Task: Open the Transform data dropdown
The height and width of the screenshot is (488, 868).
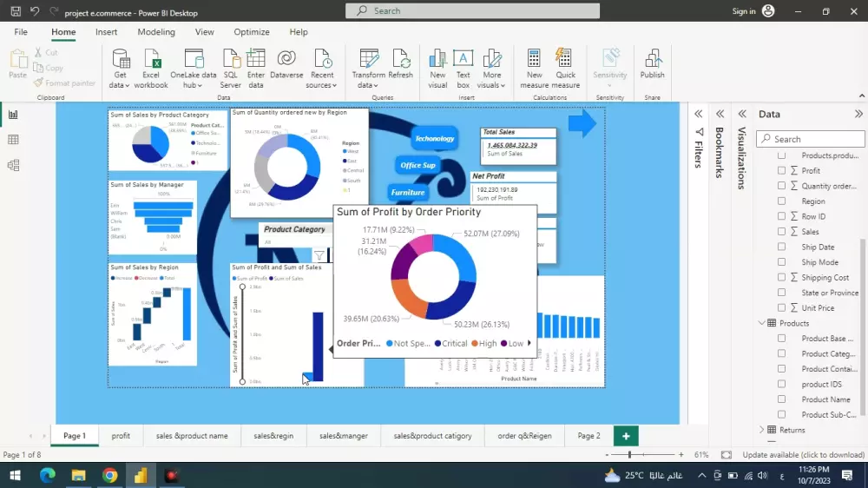Action: pyautogui.click(x=368, y=69)
